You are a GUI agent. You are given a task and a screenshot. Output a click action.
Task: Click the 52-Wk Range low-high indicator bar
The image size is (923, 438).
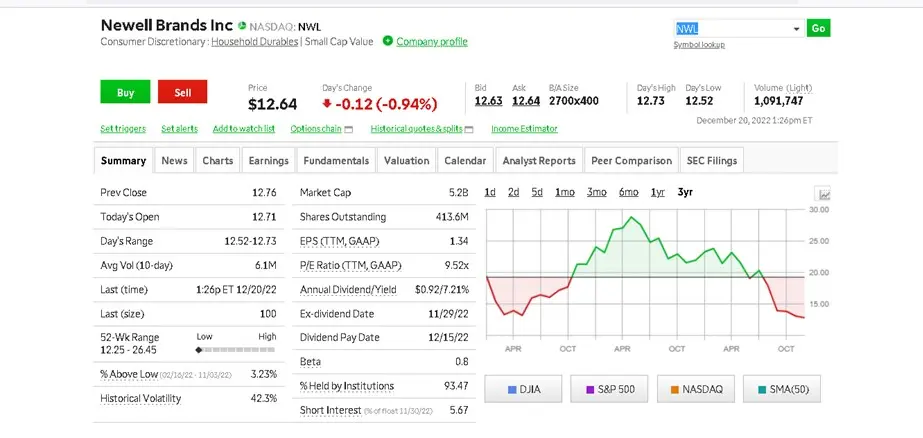(235, 350)
